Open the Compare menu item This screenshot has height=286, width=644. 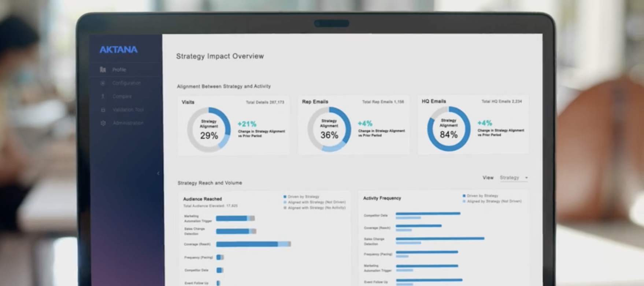(x=122, y=97)
